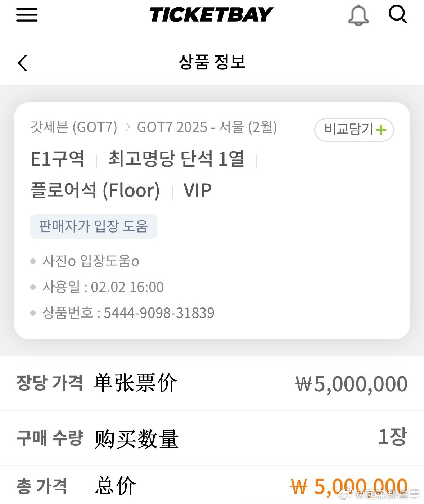Tap the 사용일 02.02 16:00 line

point(97,287)
